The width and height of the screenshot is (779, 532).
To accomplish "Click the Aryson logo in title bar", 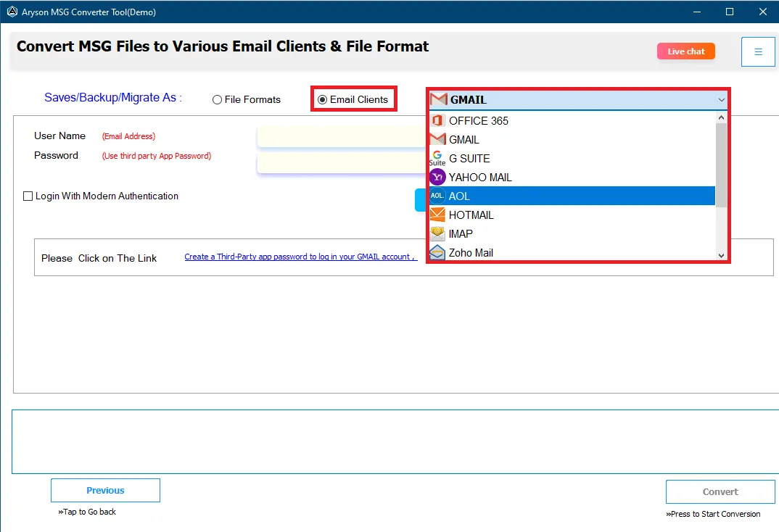I will coord(12,12).
